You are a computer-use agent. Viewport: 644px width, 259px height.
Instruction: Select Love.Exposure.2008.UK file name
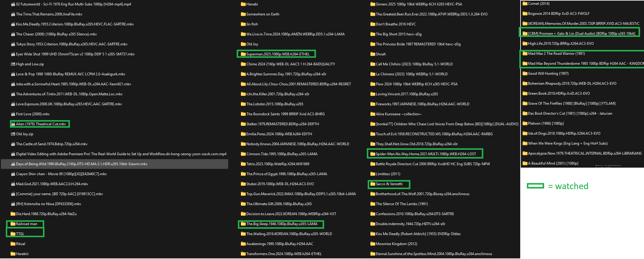tap(69, 104)
